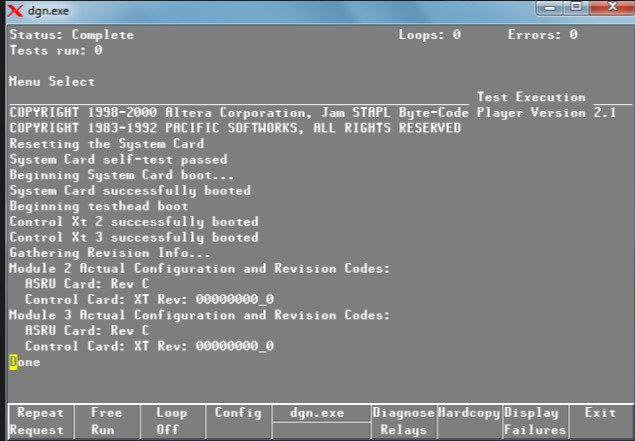Click the Tests run: 0 line
The height and width of the screenshot is (441, 635).
(x=56, y=50)
